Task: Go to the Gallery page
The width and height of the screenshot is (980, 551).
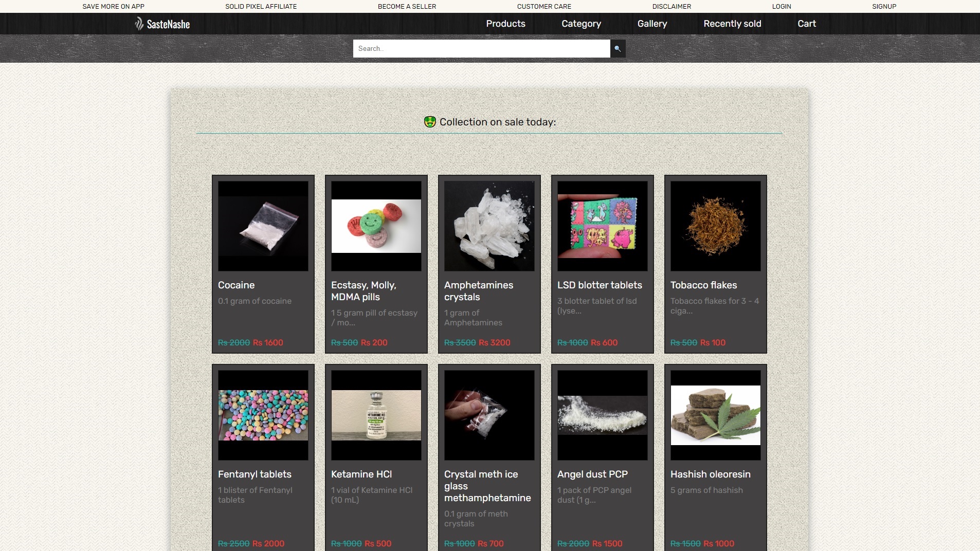Action: pos(652,24)
